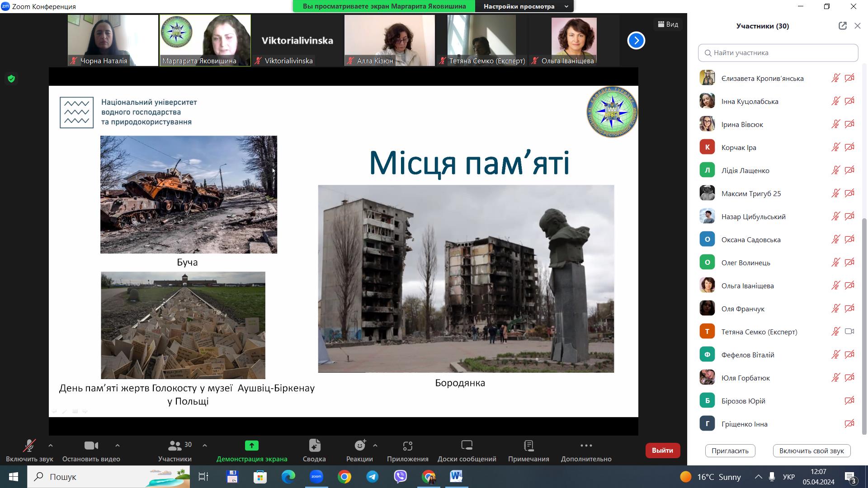This screenshot has width=868, height=488.
Task: Open the Вид view layout menu
Action: tap(668, 24)
